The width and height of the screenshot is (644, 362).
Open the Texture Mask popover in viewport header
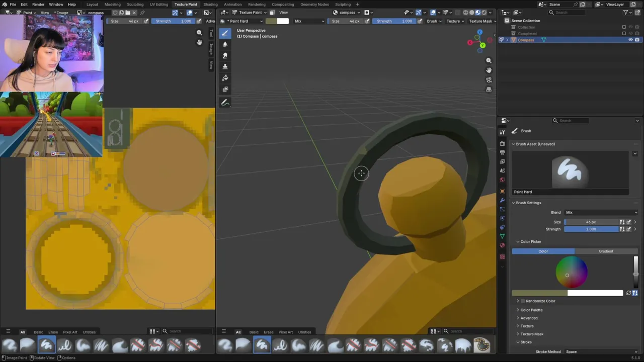click(x=482, y=21)
